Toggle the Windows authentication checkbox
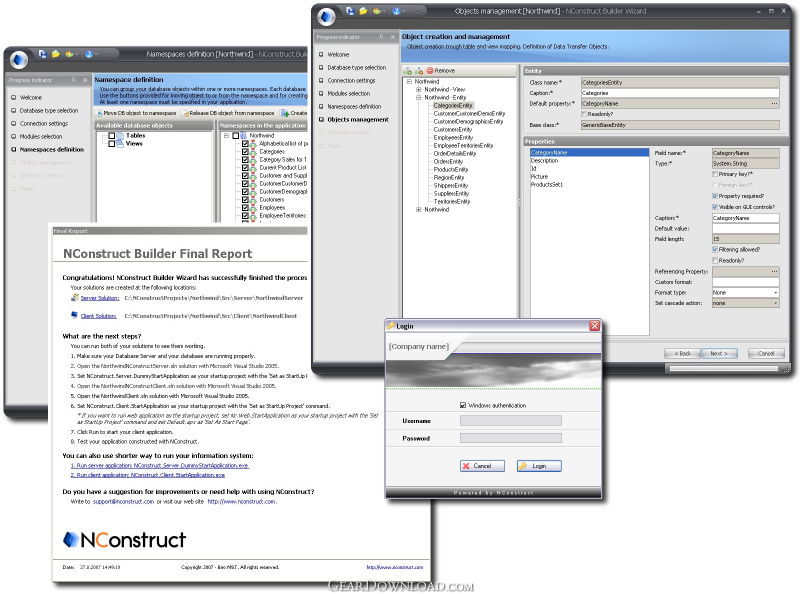The height and width of the screenshot is (594, 803). (x=462, y=405)
